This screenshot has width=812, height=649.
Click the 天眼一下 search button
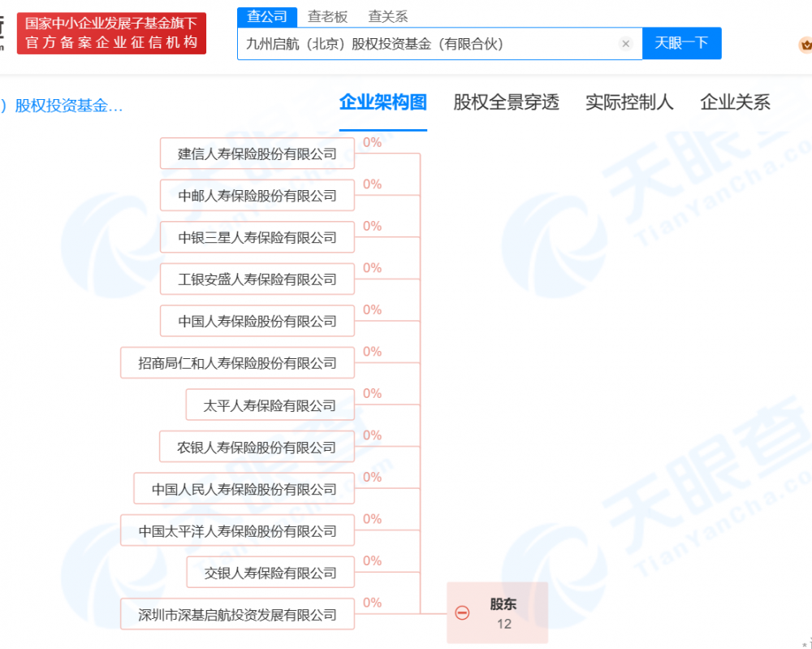tap(681, 43)
